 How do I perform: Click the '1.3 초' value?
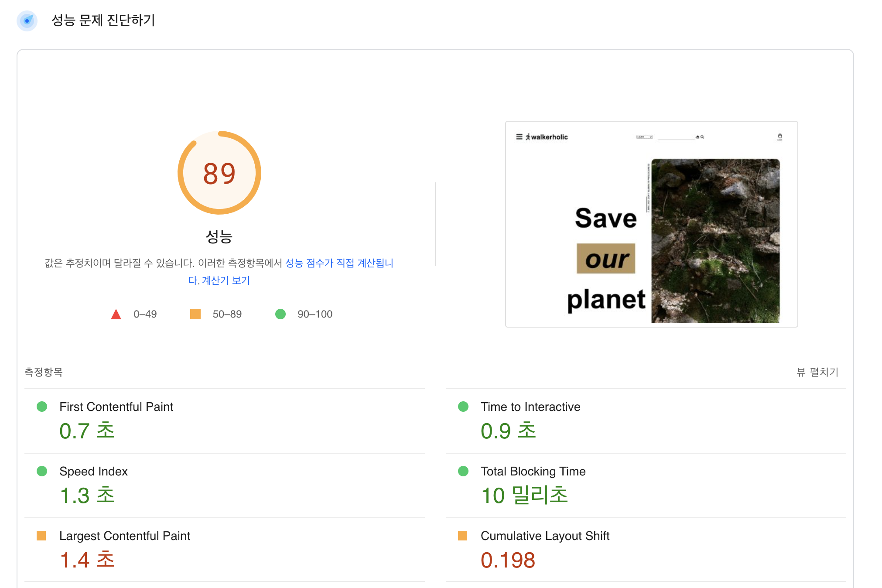point(87,496)
